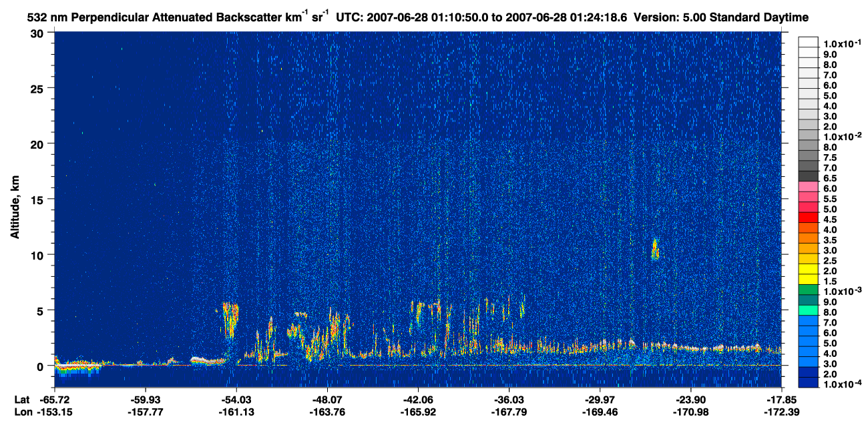Click longitude value -165.92

[x=418, y=412]
